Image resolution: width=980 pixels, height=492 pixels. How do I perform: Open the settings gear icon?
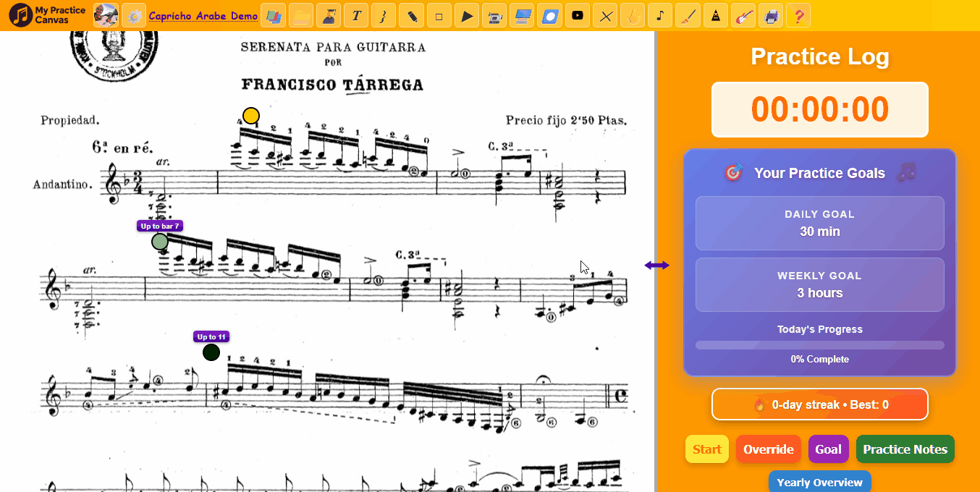point(133,15)
